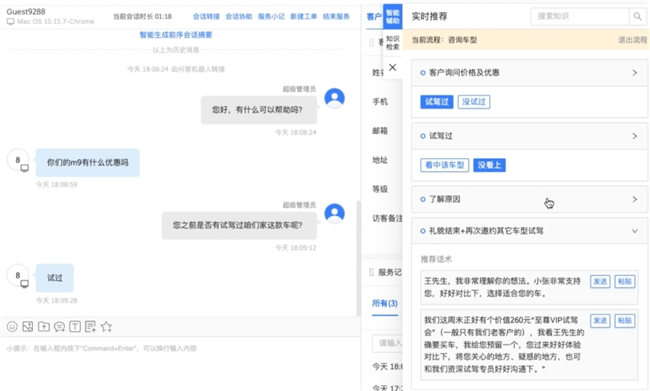
Task: Select the 所有(3) tab
Action: (385, 304)
